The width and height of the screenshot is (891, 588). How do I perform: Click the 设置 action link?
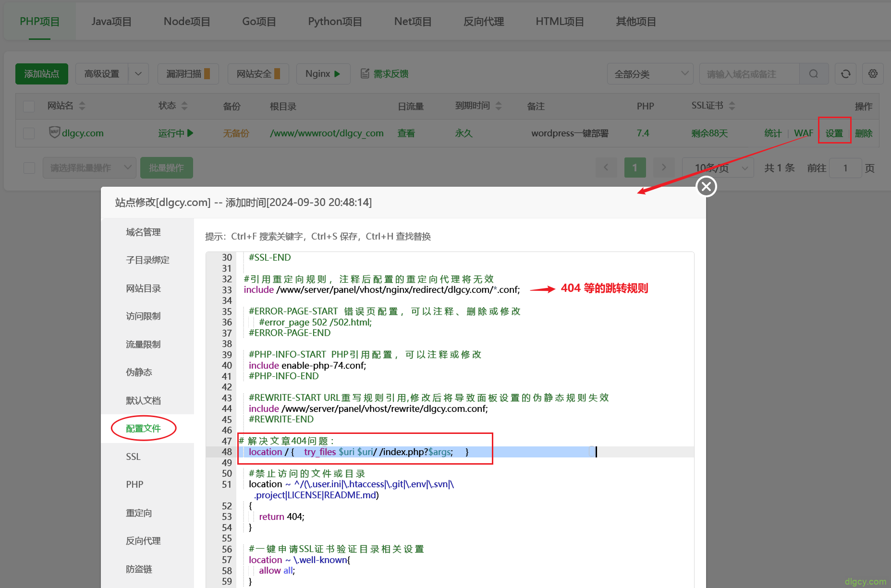click(834, 133)
